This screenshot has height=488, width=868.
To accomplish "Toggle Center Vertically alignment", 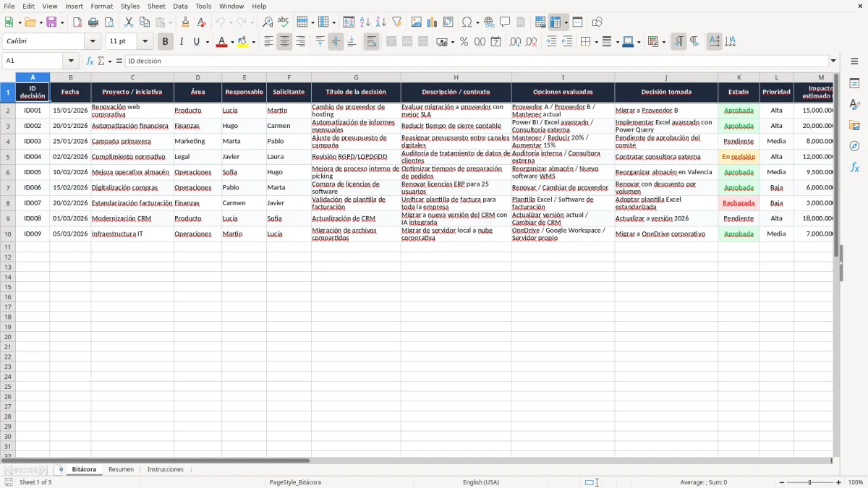I will pos(336,42).
